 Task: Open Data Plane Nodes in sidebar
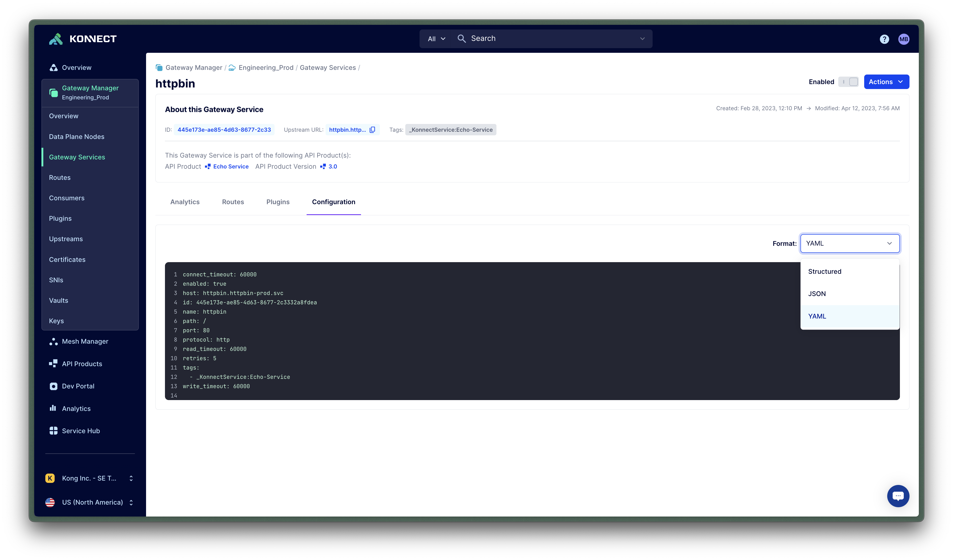90,136
